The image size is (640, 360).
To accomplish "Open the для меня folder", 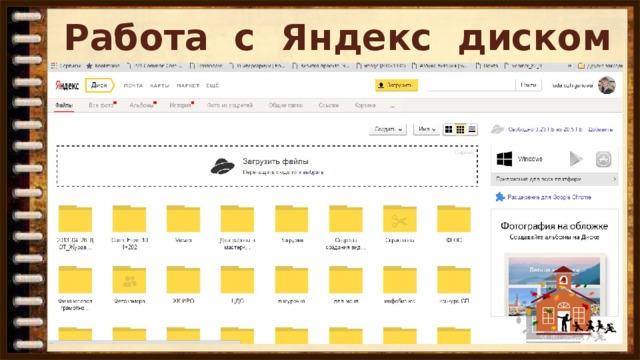I will coord(346,280).
